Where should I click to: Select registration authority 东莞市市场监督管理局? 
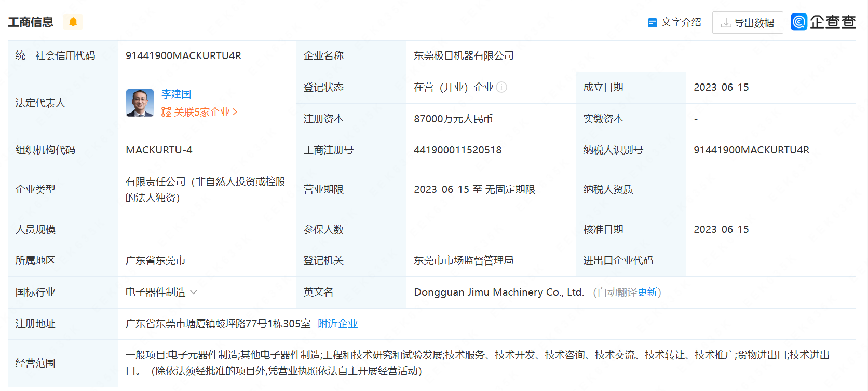(x=464, y=260)
